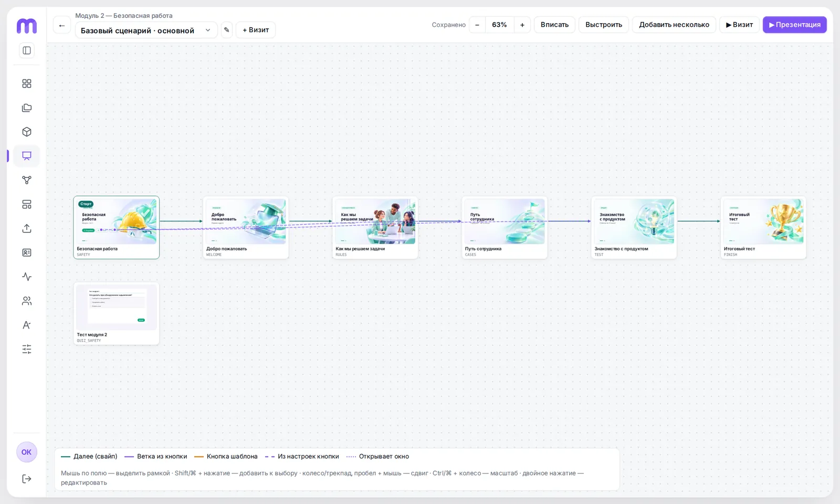Viewport: 840px width, 504px height.
Task: Select the Путь сотрудника slide card
Action: (x=505, y=227)
